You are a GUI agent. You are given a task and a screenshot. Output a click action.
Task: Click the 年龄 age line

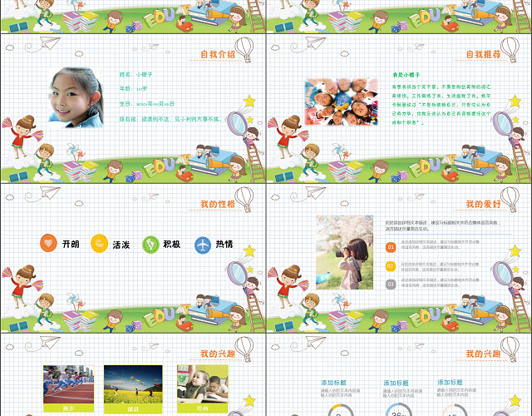(133, 89)
